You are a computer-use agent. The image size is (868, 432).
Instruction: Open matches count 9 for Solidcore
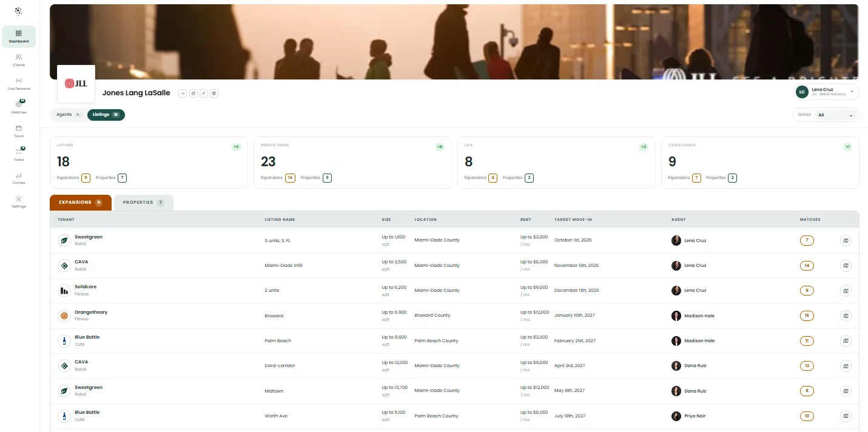[x=807, y=291]
